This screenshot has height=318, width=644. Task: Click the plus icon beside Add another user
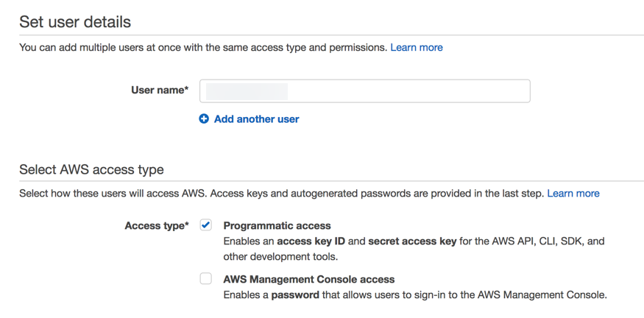pyautogui.click(x=204, y=119)
